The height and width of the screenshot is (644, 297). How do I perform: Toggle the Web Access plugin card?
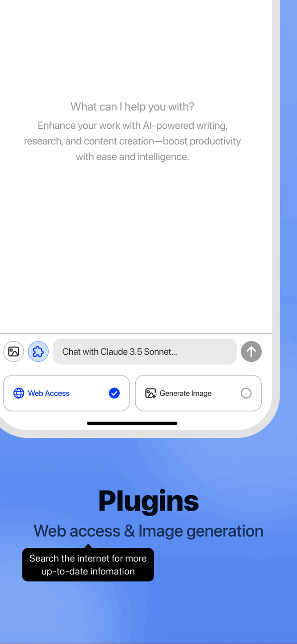click(x=67, y=393)
